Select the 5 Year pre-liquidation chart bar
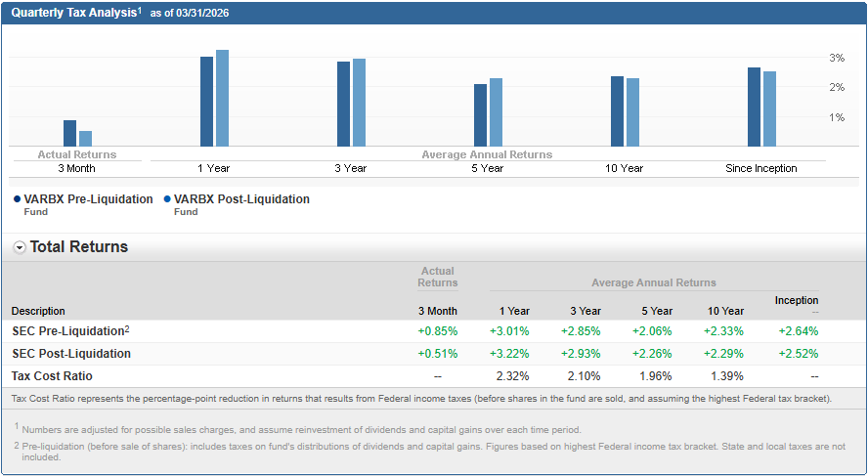This screenshot has width=868, height=476. [480, 115]
